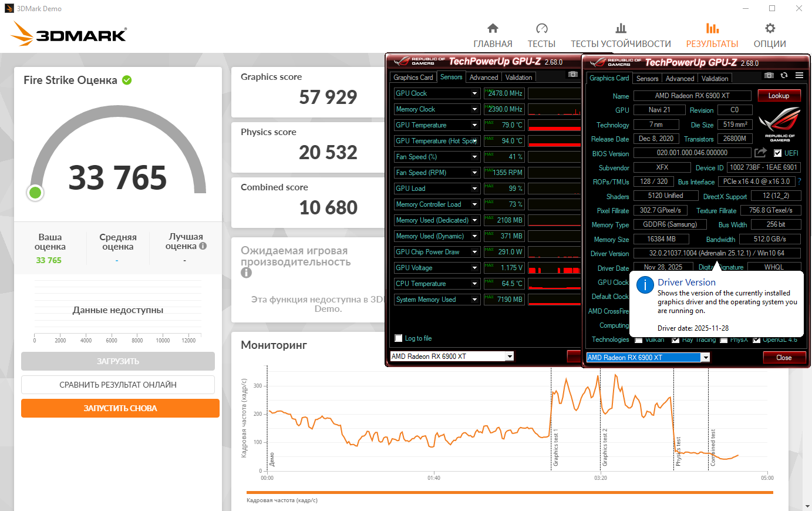Open the System Memory Used dropdown
This screenshot has height=511, width=812.
coord(474,300)
